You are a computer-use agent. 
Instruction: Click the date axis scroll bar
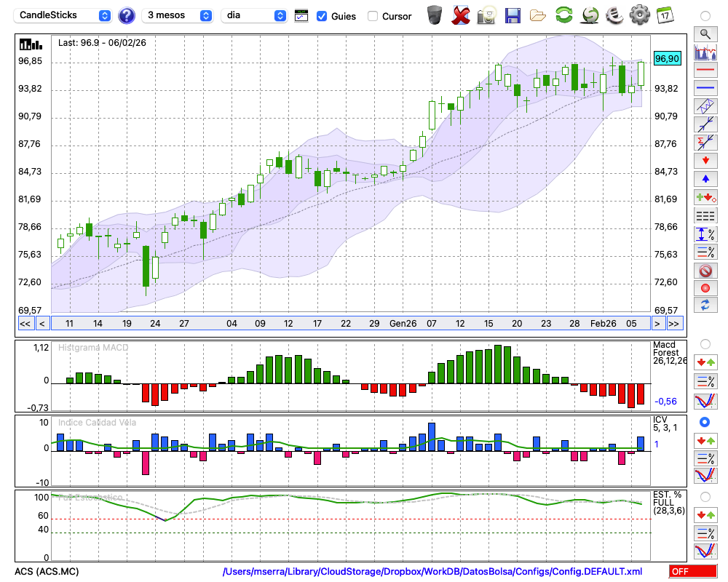click(351, 324)
